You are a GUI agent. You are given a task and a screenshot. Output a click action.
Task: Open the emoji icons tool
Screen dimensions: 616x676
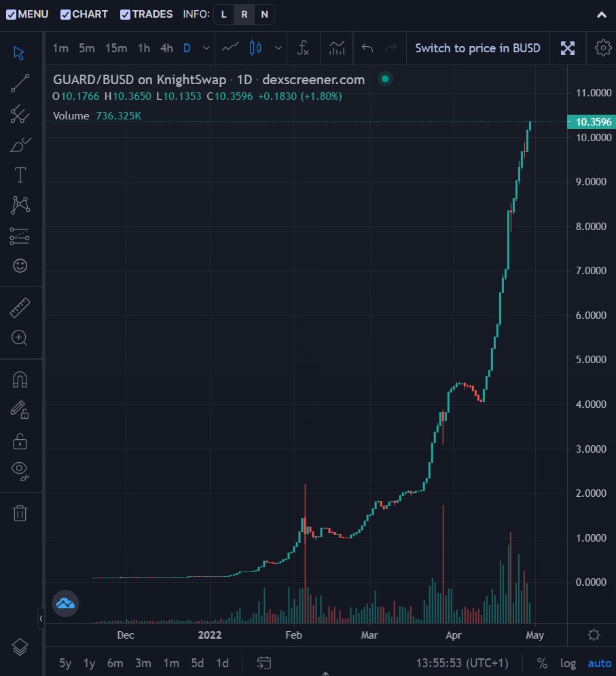pos(20,265)
